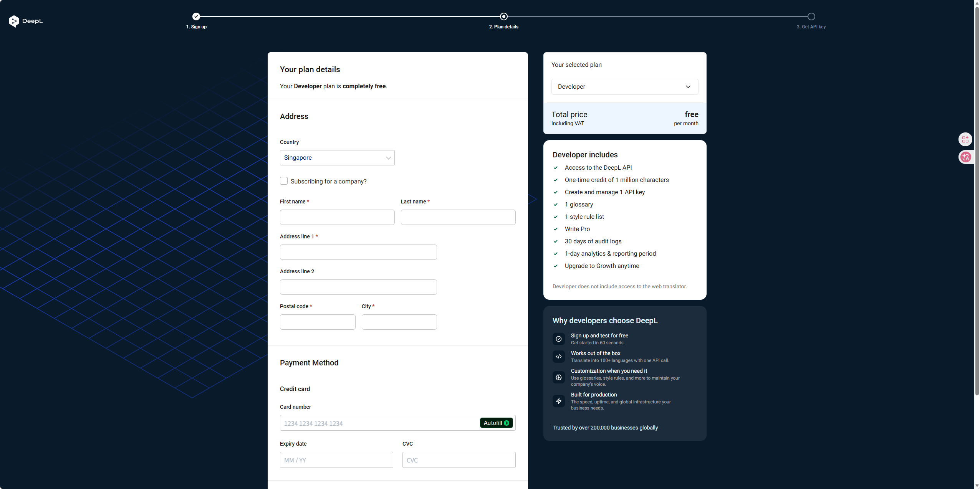Click the 'Why developers choose DeepL' heading

pos(605,320)
